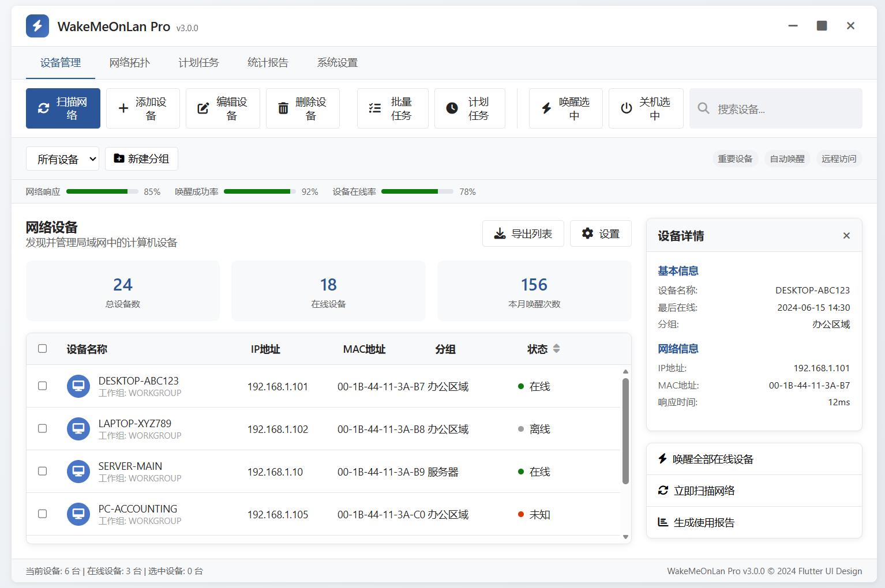Viewport: 885px width, 588px height.
Task: Click the power icon for 关机选中
Action: (627, 108)
